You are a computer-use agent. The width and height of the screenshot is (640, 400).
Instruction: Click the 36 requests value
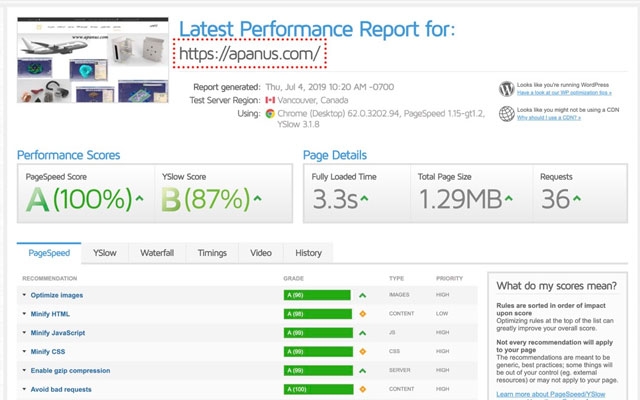point(556,199)
